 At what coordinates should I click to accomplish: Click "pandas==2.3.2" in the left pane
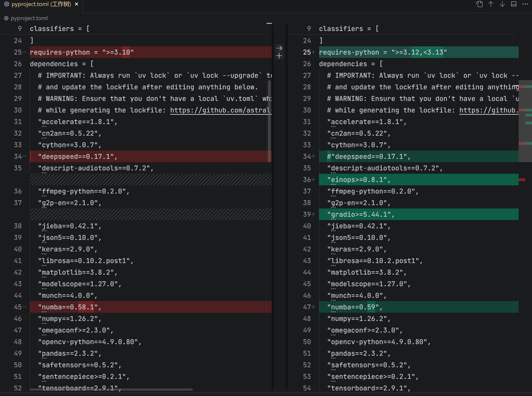point(70,354)
